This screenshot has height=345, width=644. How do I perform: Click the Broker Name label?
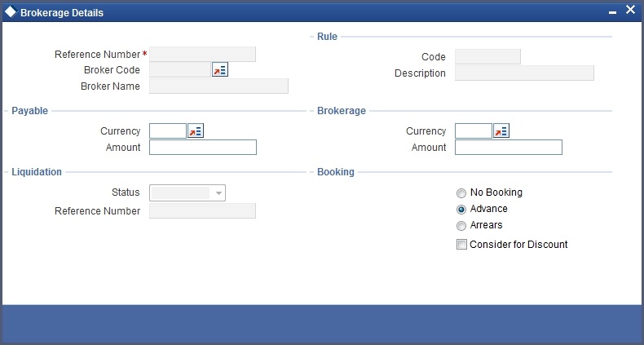(111, 86)
